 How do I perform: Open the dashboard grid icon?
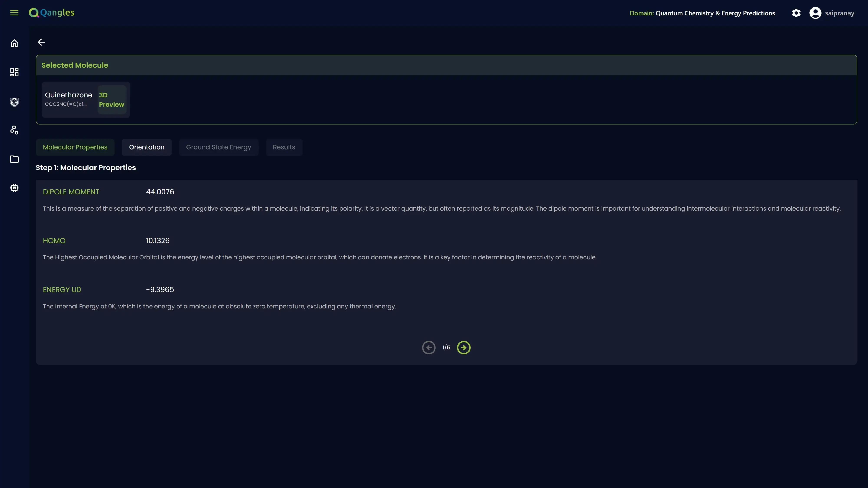click(x=14, y=72)
